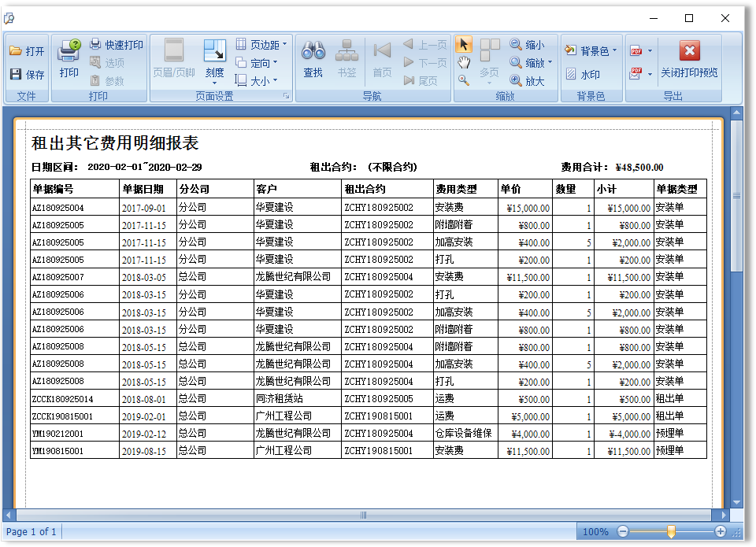Click date range 2020-02-01~2020-02-29
Screen dimensions: 756x547
click(145, 167)
